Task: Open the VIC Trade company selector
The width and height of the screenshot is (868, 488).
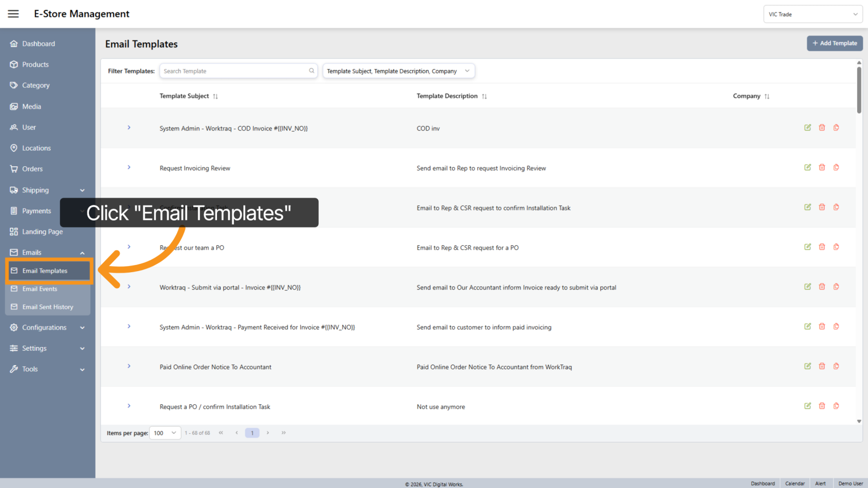Action: (813, 14)
